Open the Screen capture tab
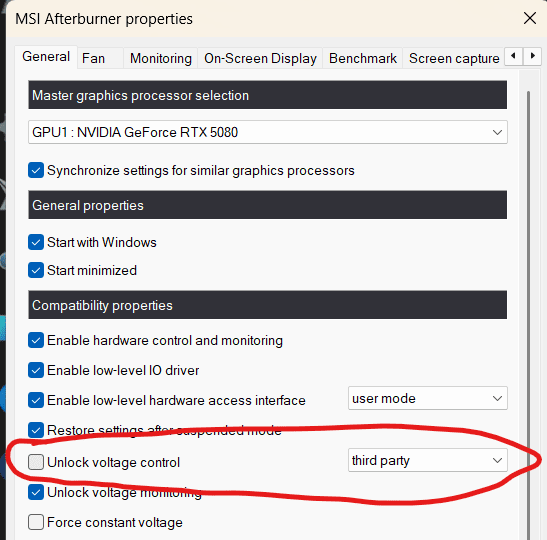The image size is (547, 540). point(454,58)
